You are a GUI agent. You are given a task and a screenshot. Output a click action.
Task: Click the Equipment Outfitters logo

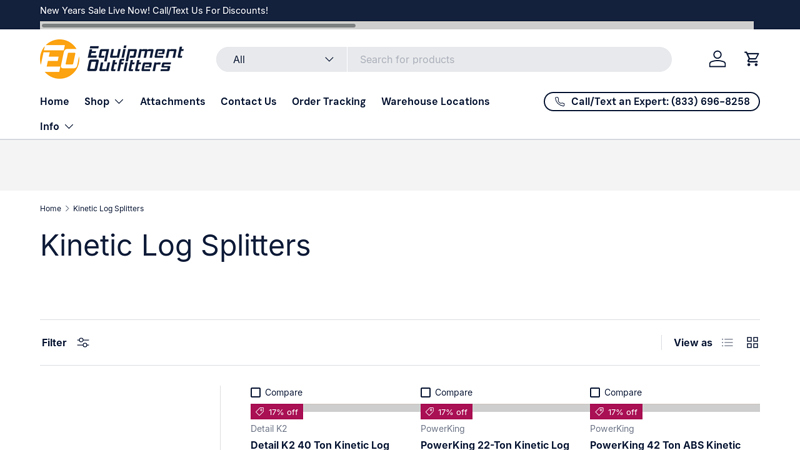click(112, 59)
